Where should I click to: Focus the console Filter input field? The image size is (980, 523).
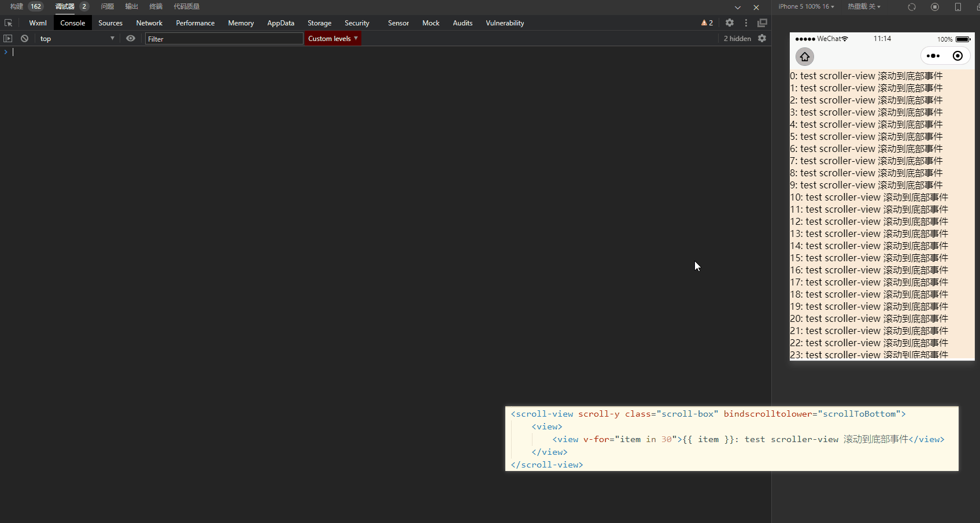pos(224,39)
